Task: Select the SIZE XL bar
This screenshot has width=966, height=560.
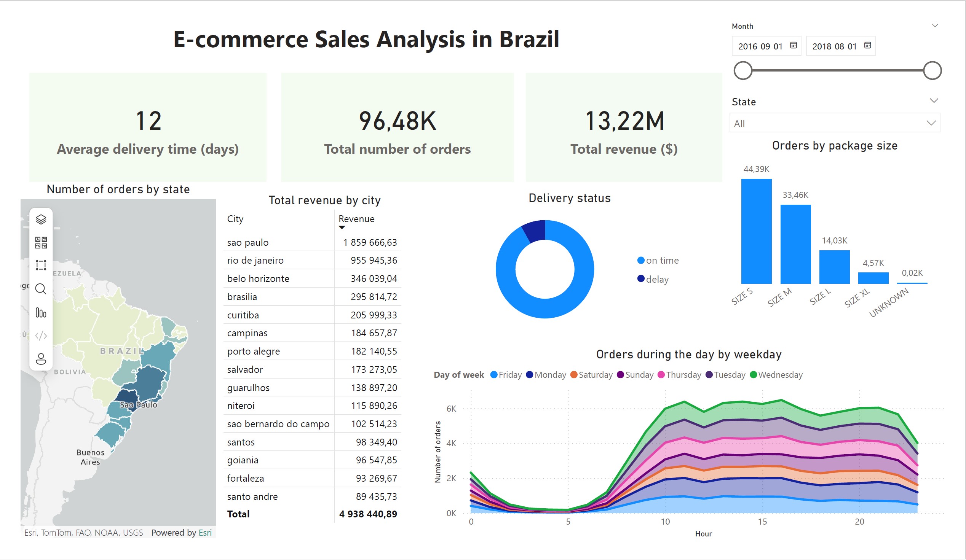Action: (873, 278)
